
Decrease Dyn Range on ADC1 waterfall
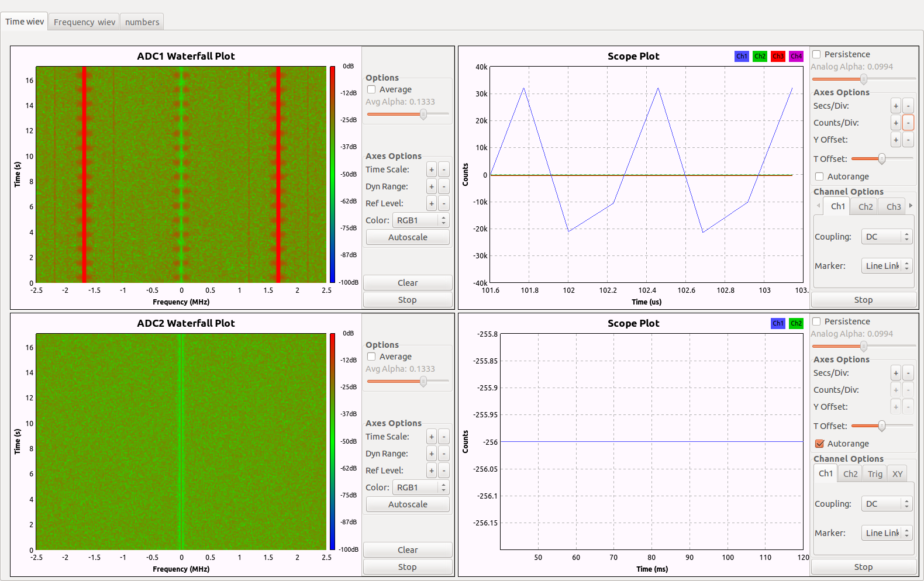point(444,187)
